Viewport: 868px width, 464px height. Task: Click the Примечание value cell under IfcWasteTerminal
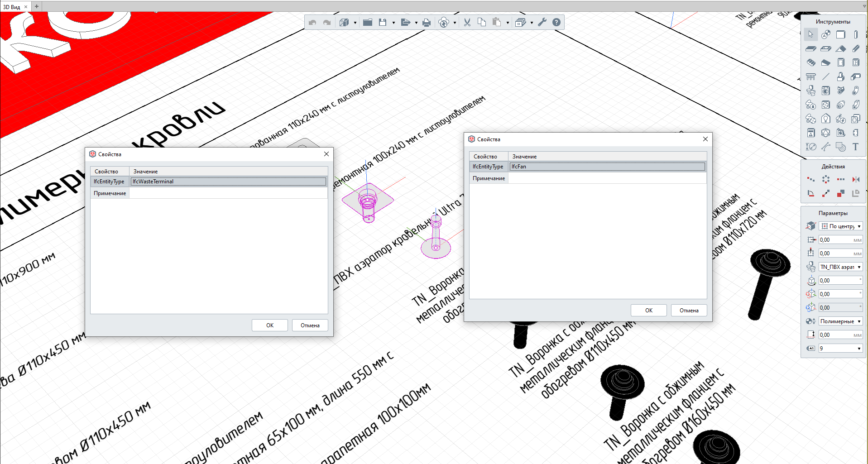pos(228,193)
